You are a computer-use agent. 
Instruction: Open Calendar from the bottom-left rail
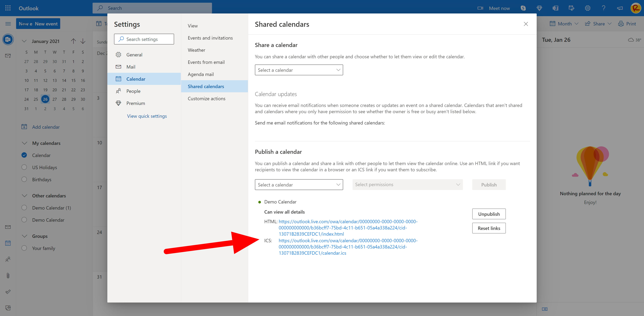tap(8, 243)
